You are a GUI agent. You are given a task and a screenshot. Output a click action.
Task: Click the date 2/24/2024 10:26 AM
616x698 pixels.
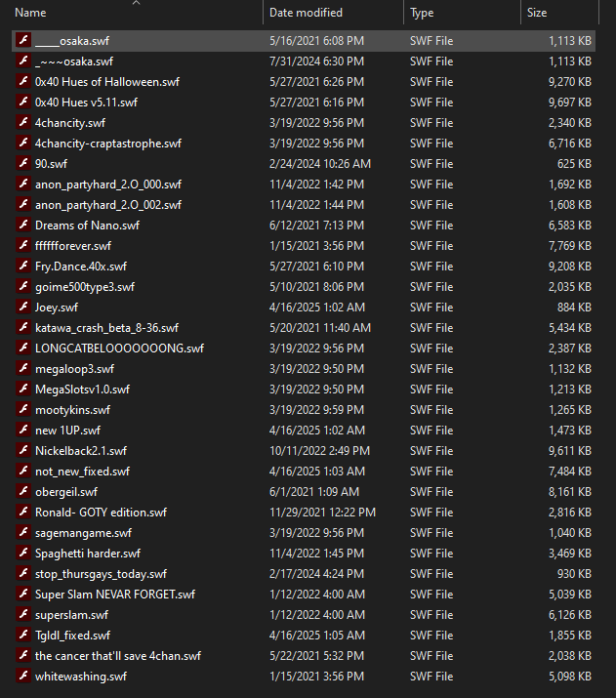[320, 163]
